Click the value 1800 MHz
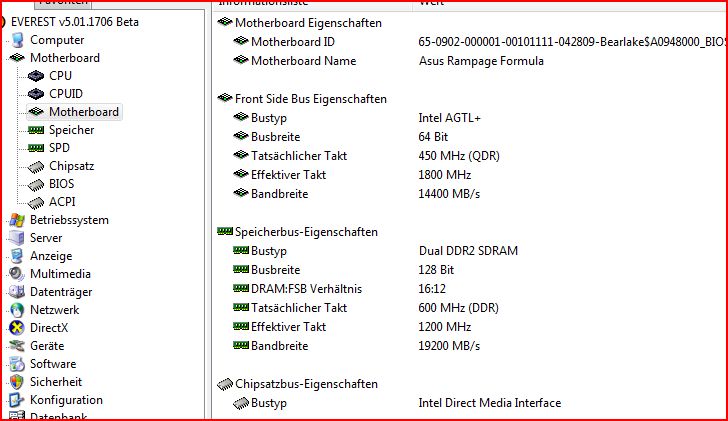728x421 pixels. [445, 175]
